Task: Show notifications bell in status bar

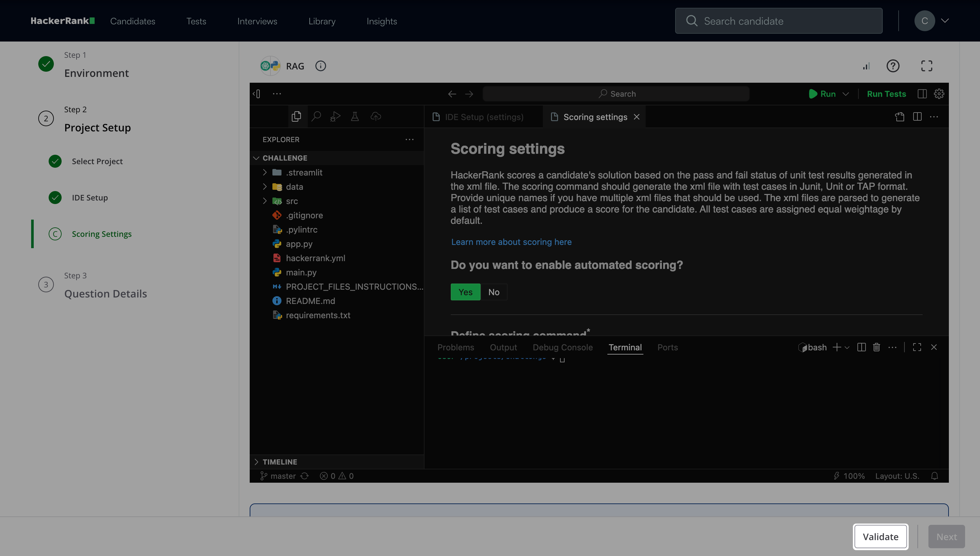Action: click(x=935, y=476)
